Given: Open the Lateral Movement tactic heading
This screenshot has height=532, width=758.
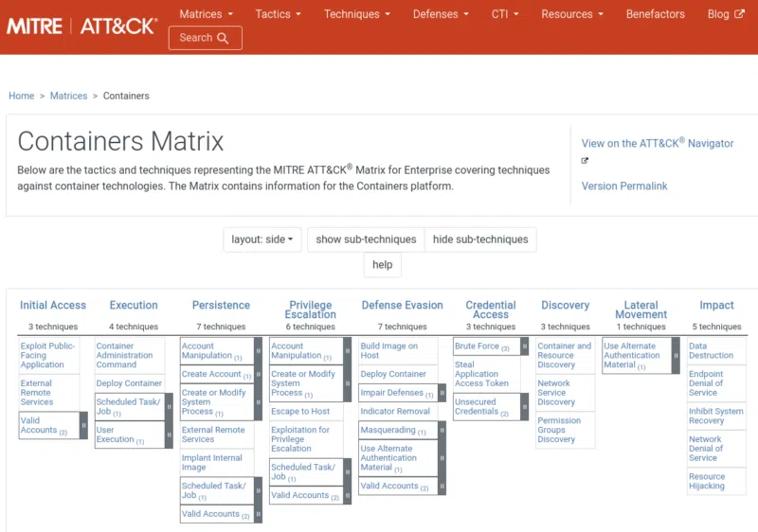Looking at the screenshot, I should 641,310.
